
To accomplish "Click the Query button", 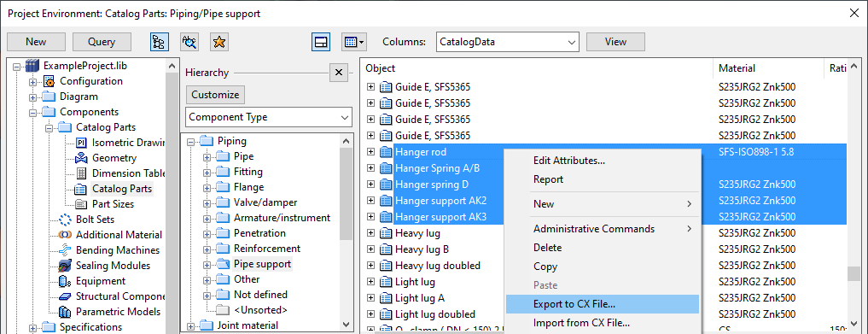I will pos(102,42).
